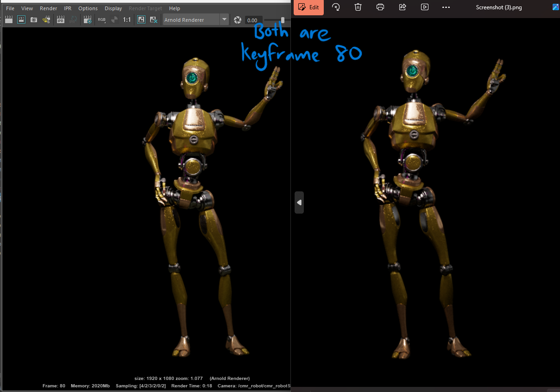Collapse the Photos side panel arrow
The width and height of the screenshot is (560, 392).
299,202
